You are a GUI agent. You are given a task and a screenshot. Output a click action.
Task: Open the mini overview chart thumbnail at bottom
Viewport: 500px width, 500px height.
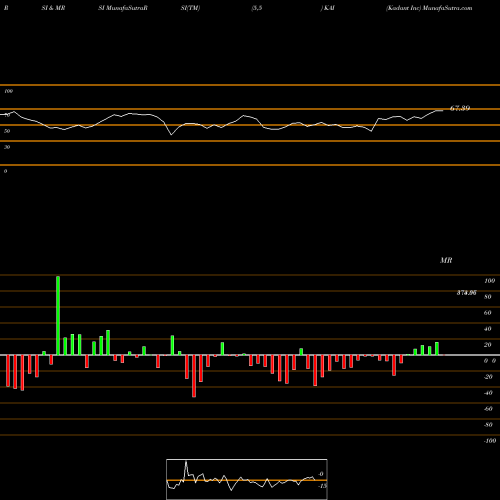pyautogui.click(x=247, y=479)
